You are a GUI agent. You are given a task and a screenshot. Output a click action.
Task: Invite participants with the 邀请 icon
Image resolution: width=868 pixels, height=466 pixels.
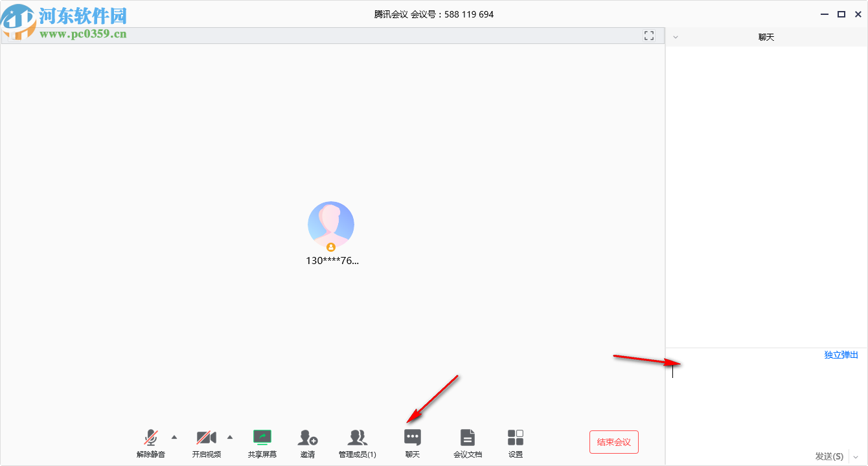coord(308,443)
